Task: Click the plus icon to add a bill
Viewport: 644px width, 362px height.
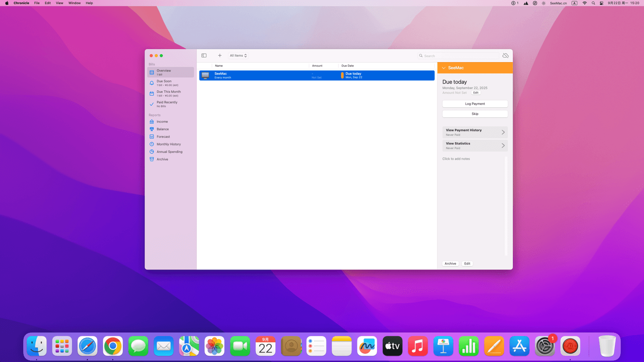Action: pos(220,55)
